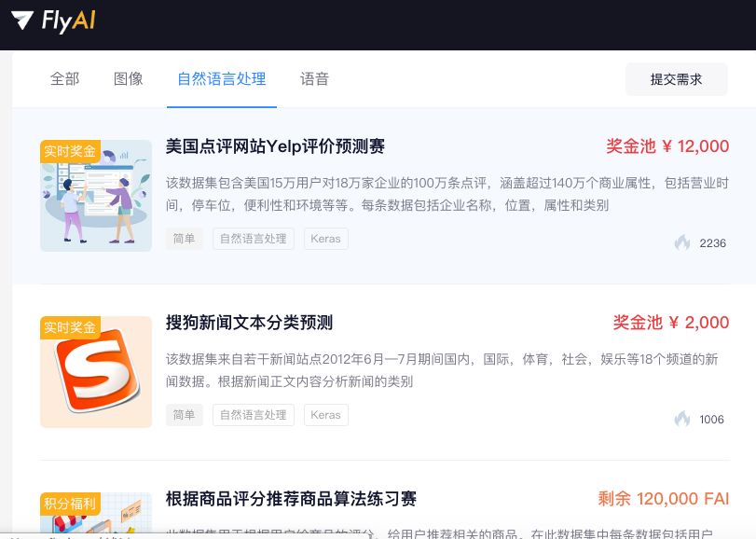Click the 奖金池 ¥ 2,000 prize text
This screenshot has height=539, width=756.
click(670, 323)
